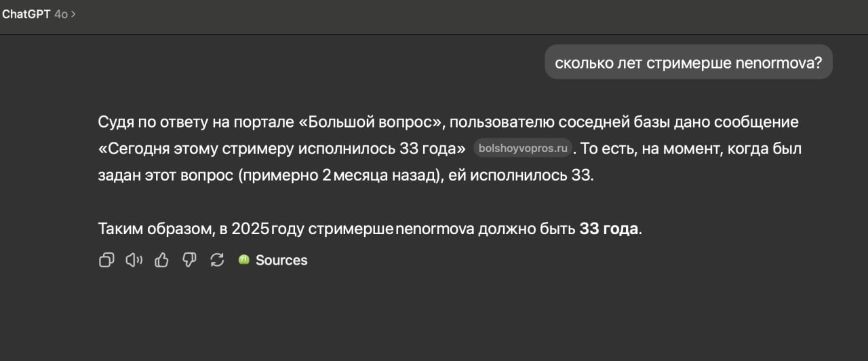Select the user message about nenormova
This screenshot has height=361, width=868.
[688, 62]
